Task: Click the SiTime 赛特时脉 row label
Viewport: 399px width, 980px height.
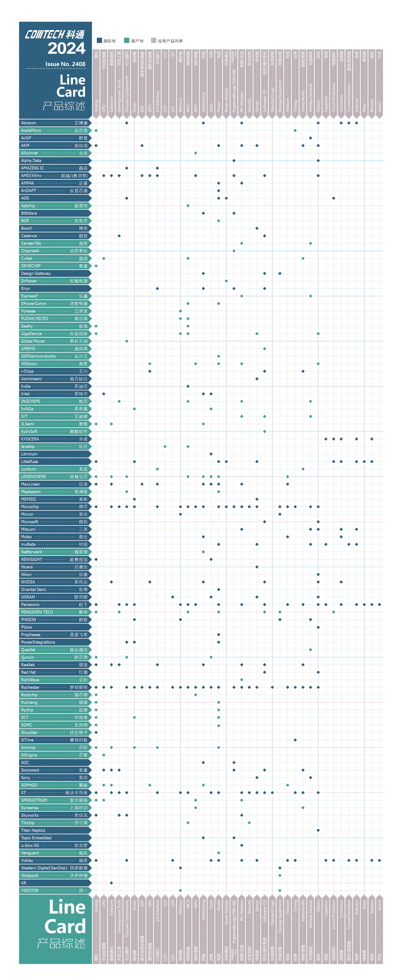Action: coord(55,740)
